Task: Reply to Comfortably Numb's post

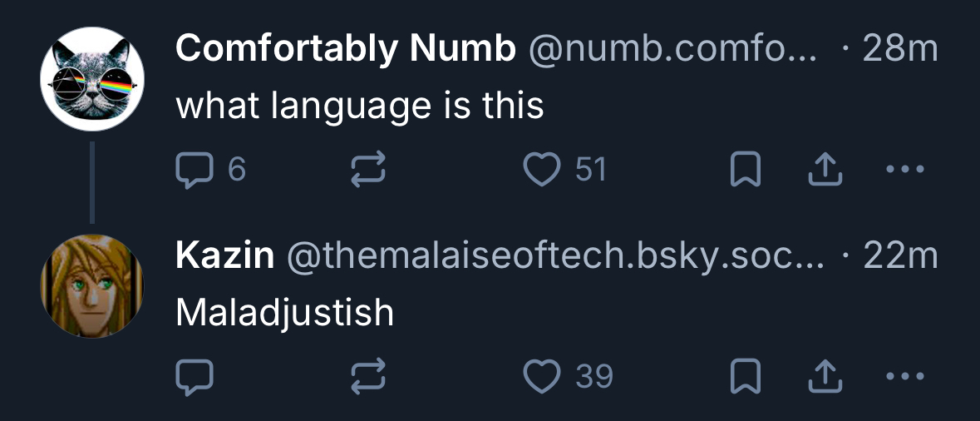Action: click(x=195, y=171)
